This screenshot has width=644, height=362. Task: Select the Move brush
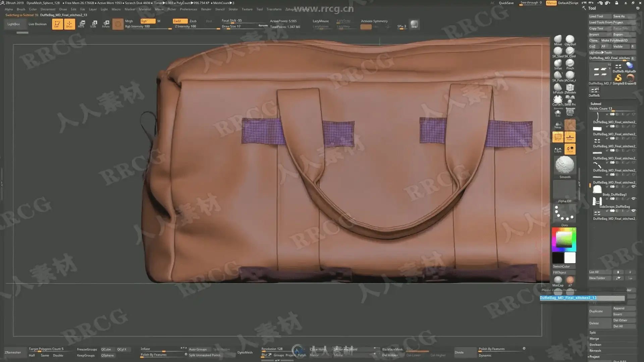point(558,40)
